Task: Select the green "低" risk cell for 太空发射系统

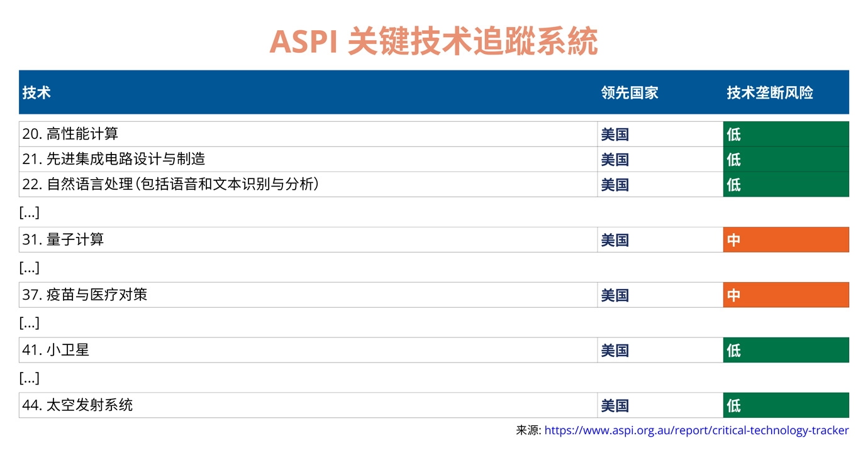Action: 786,405
